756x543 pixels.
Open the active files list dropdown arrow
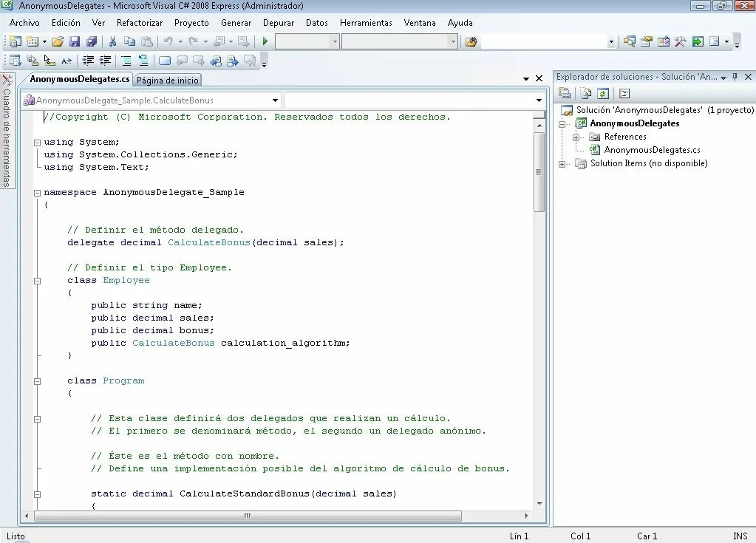pyautogui.click(x=526, y=78)
